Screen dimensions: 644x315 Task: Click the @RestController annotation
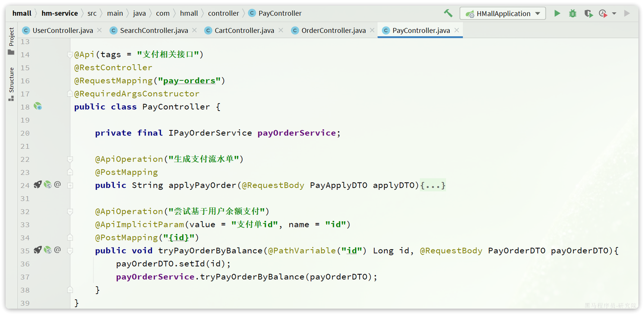113,67
